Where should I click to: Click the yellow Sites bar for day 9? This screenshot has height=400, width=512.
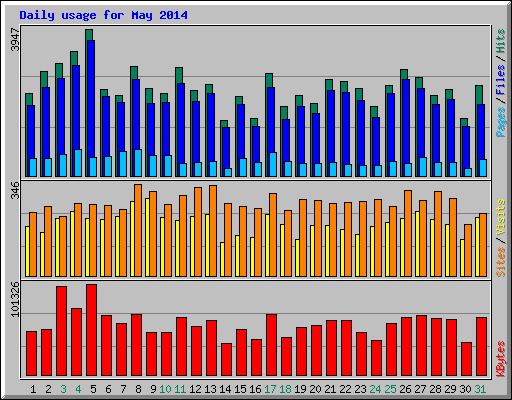(x=147, y=237)
